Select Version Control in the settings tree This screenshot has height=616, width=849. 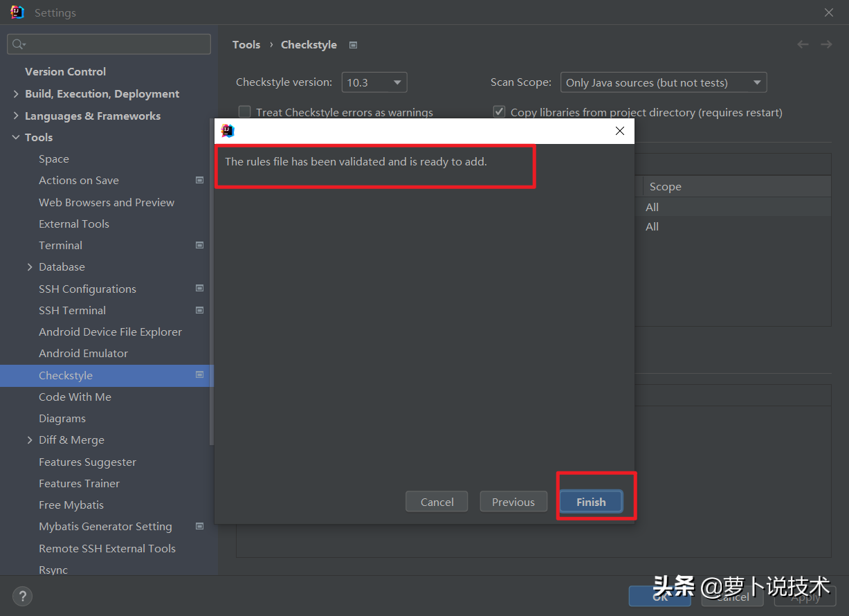65,71
